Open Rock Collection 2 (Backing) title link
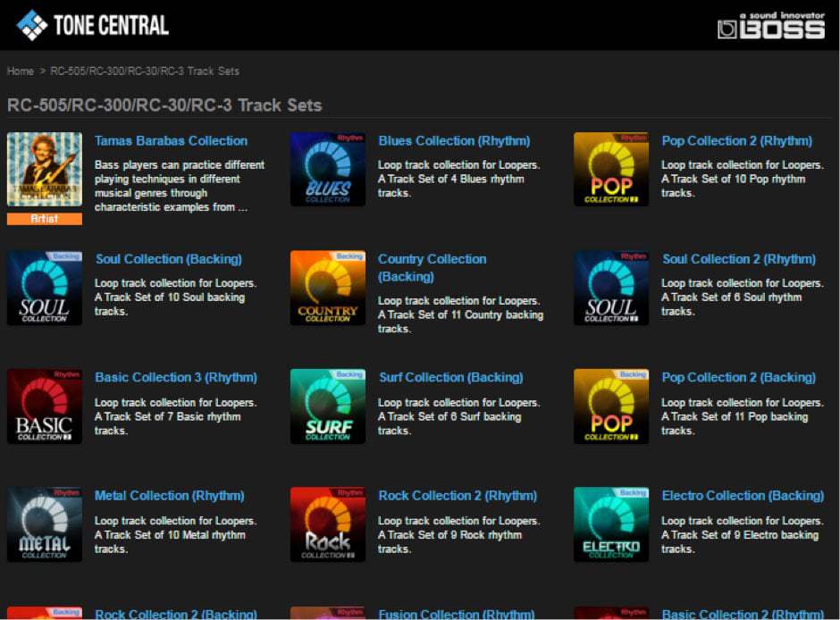This screenshot has height=620, width=840. (x=176, y=614)
